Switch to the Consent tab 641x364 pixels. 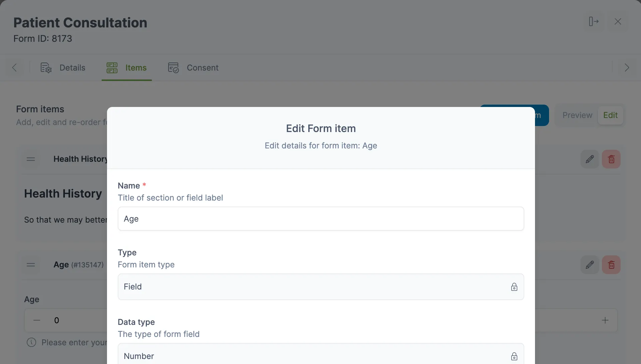coord(193,68)
